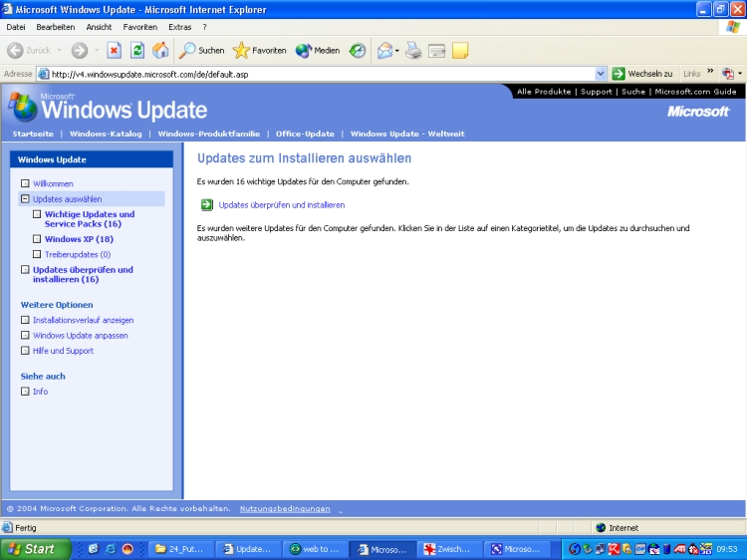
Task: Stop loading with the red X page icon
Action: click(x=114, y=51)
